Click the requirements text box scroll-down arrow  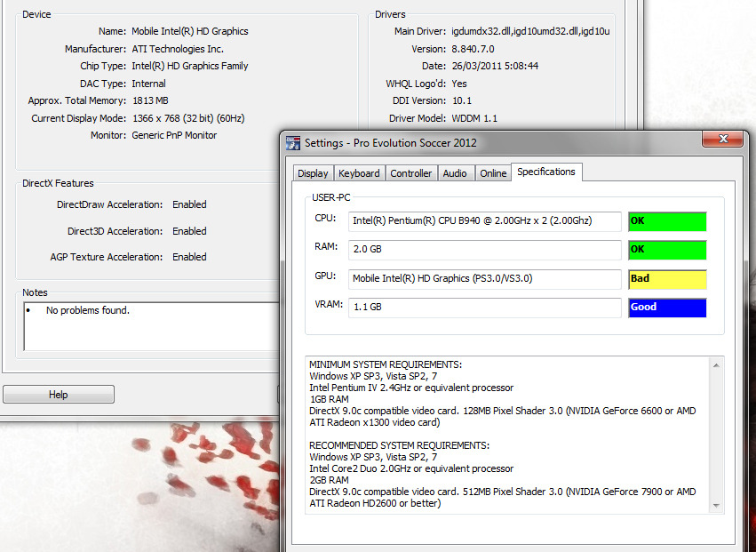(x=716, y=505)
